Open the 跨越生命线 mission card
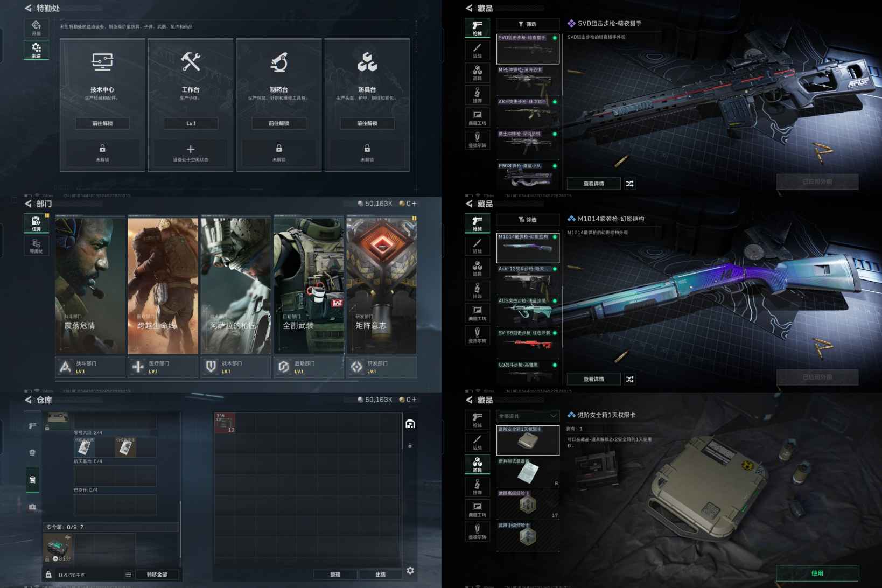This screenshot has width=882, height=588. coord(163,285)
